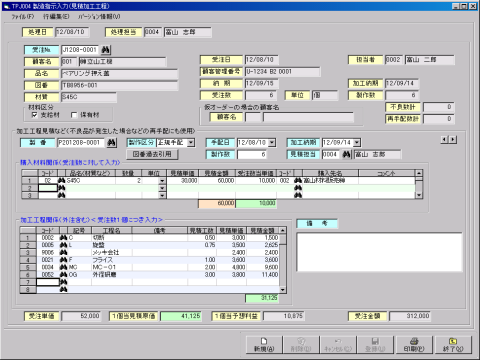Enable the 保有材 checkbox
Viewport: 480px width, 360px height.
74,115
